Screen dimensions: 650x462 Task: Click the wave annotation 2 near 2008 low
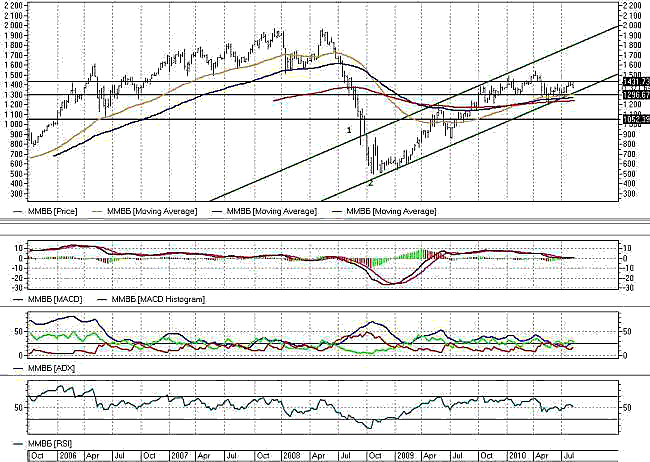point(371,183)
